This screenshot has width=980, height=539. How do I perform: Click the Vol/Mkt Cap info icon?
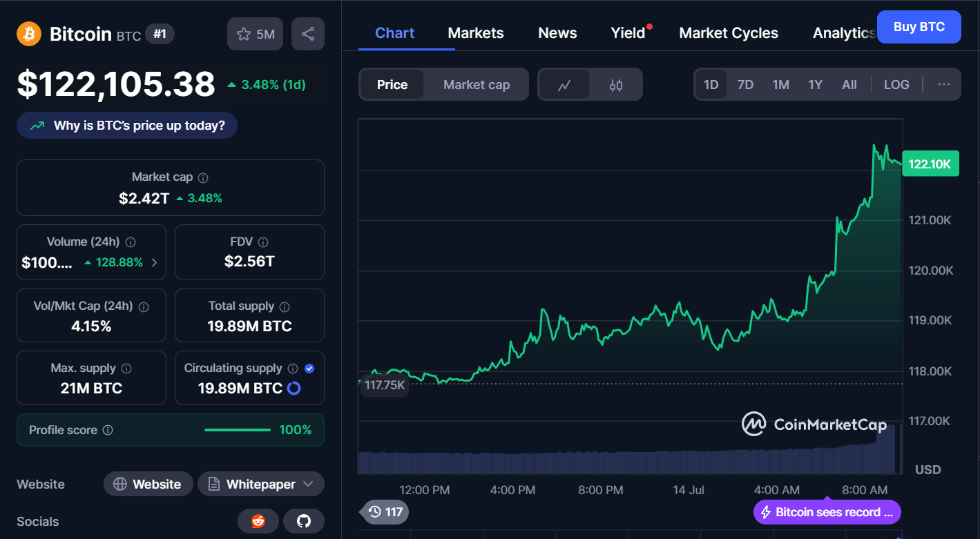pyautogui.click(x=144, y=306)
